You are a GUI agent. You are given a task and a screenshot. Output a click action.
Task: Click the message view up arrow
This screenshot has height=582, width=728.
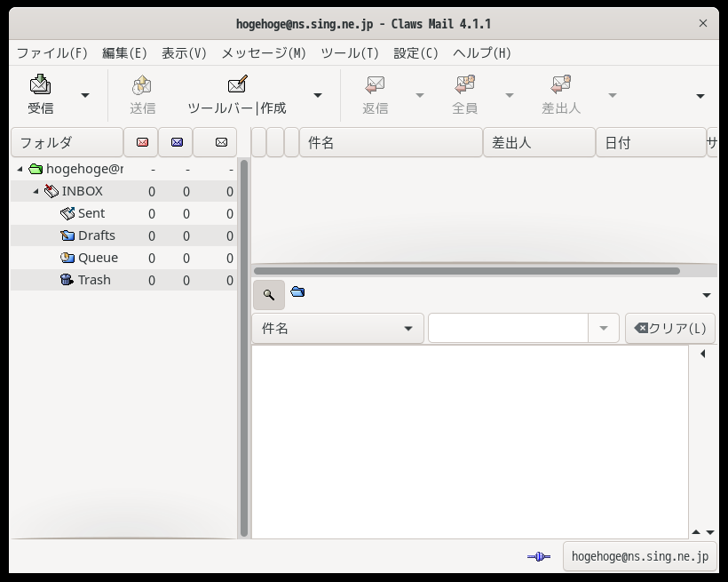[696, 532]
